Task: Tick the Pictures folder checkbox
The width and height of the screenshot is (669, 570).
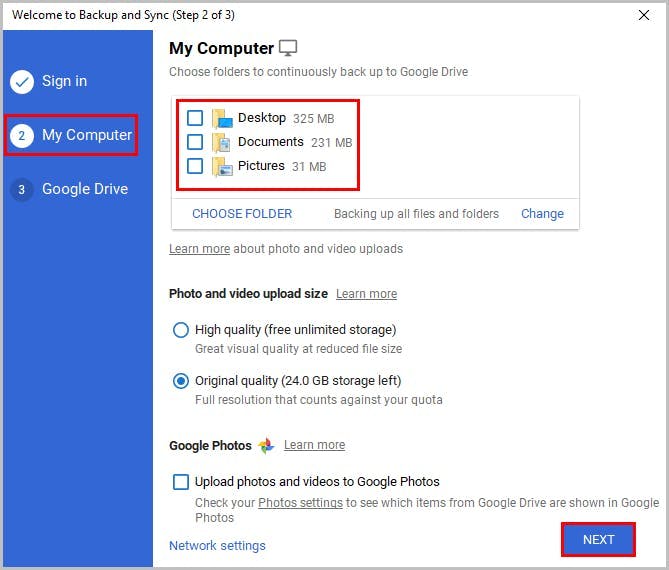Action: [x=195, y=166]
